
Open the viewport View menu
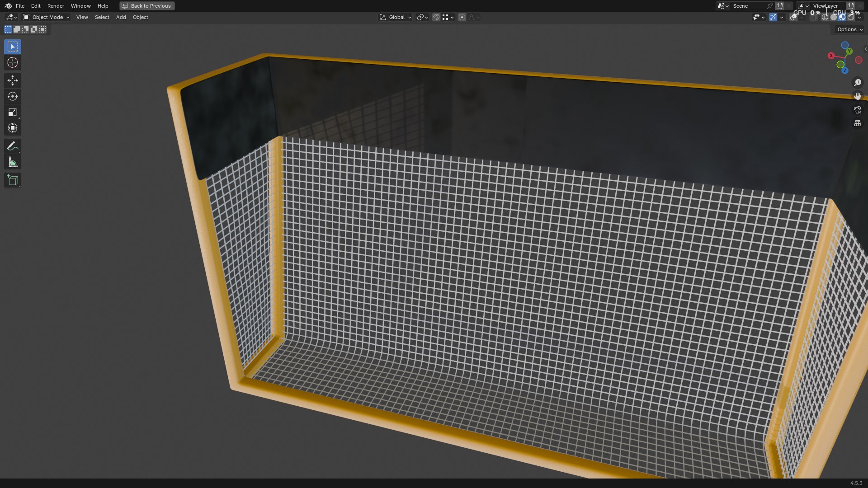click(82, 17)
